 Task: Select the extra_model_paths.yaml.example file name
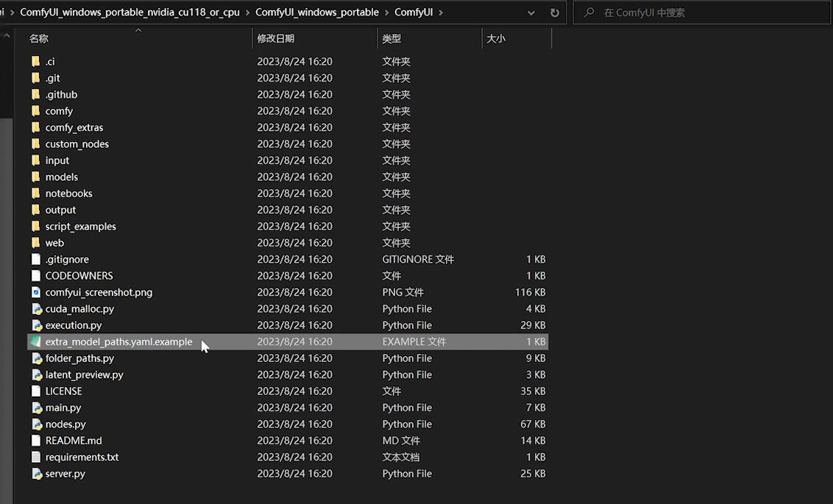[119, 342]
